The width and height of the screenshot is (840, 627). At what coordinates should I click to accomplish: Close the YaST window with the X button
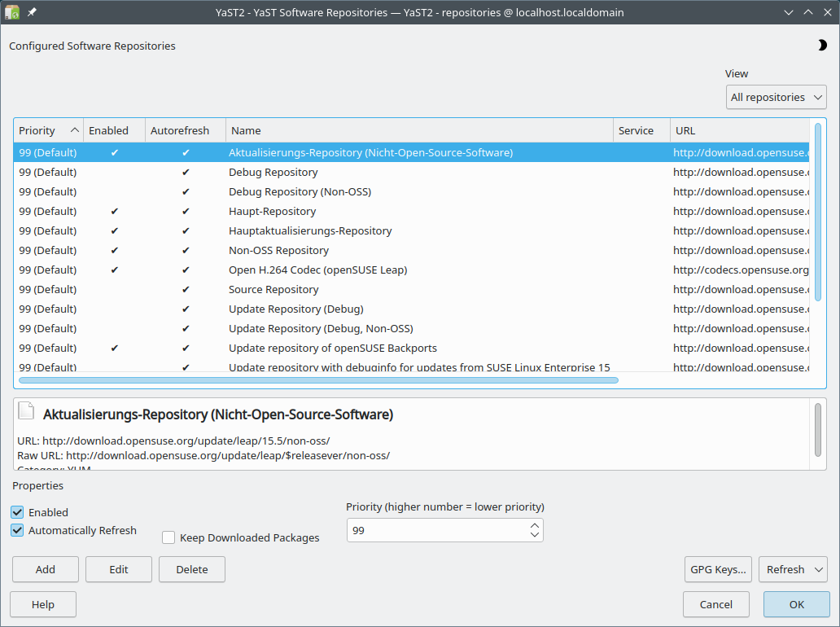(828, 12)
